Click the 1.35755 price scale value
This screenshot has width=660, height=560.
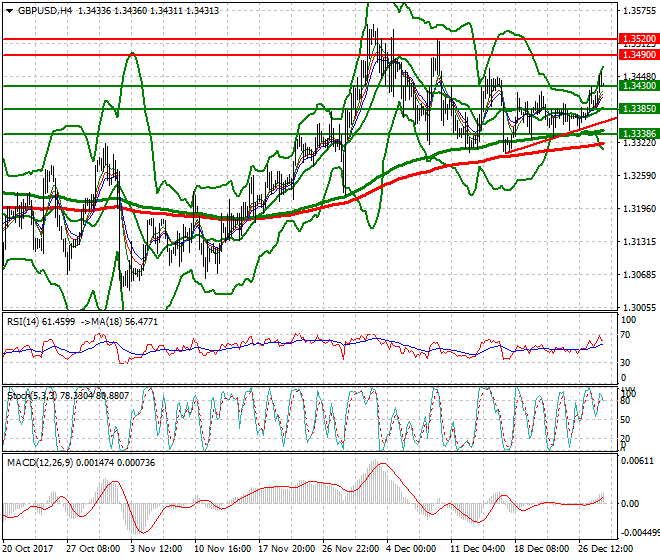639,11
